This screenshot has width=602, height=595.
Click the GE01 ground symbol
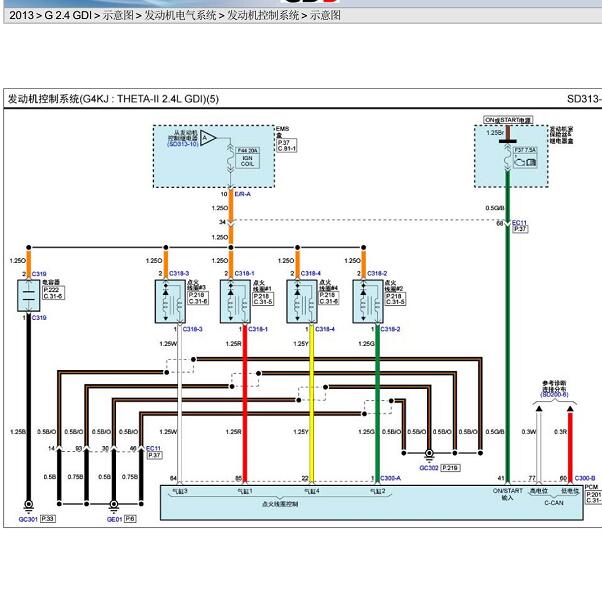114,506
